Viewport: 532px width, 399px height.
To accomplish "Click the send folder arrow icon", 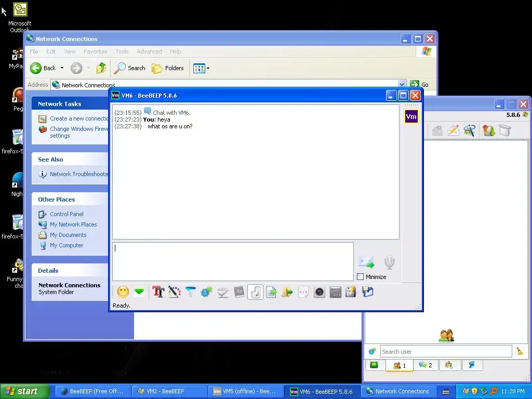I will point(287,292).
